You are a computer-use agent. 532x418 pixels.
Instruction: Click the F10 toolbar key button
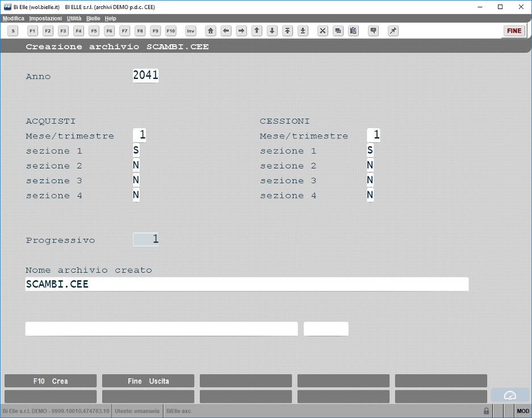pos(171,31)
